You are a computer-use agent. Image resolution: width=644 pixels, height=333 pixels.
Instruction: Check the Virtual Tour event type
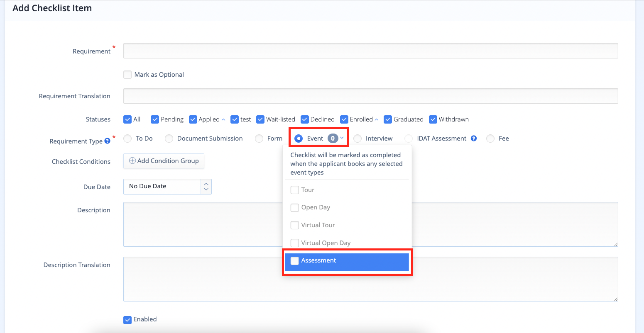coord(295,225)
